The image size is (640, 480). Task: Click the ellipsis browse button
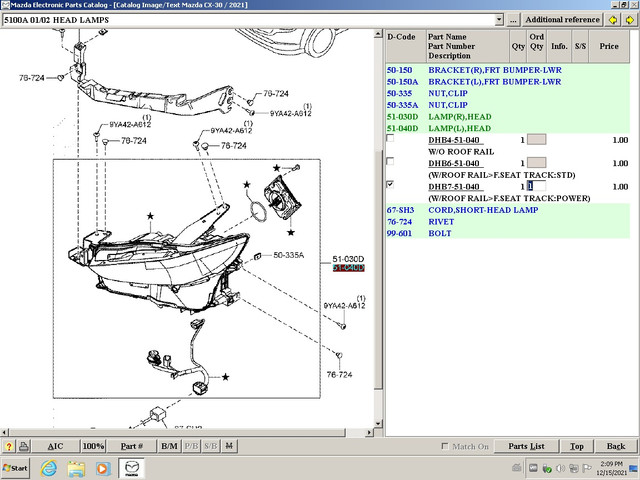coord(513,20)
